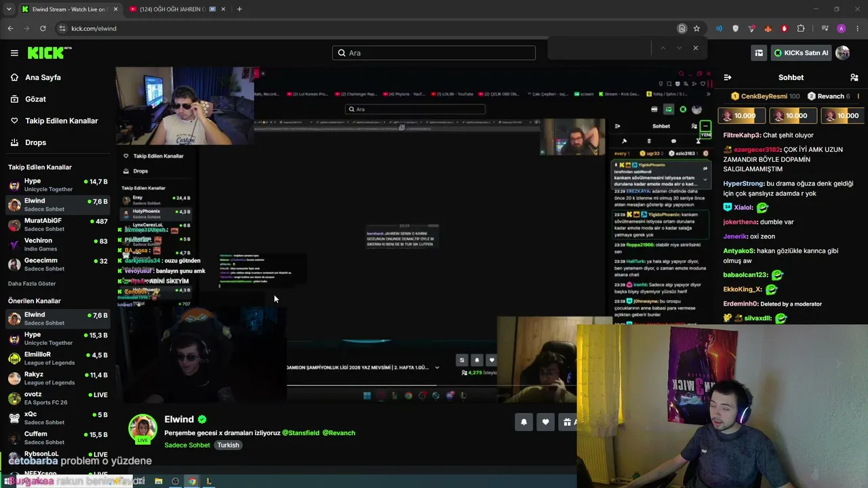Screen dimensions: 868x488
Task: Click inside the find bar text field
Action: pos(599,48)
